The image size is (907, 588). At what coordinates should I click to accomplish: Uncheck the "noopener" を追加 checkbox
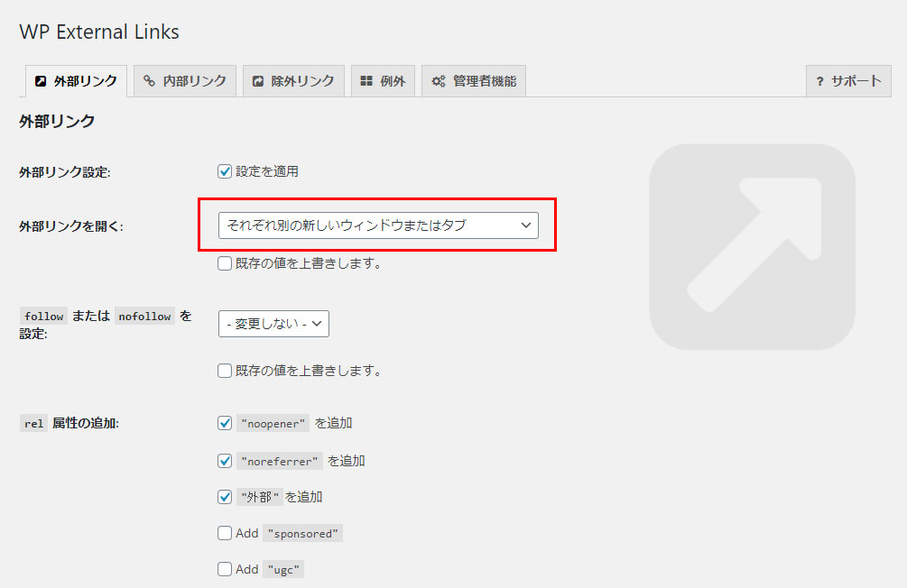pos(226,423)
